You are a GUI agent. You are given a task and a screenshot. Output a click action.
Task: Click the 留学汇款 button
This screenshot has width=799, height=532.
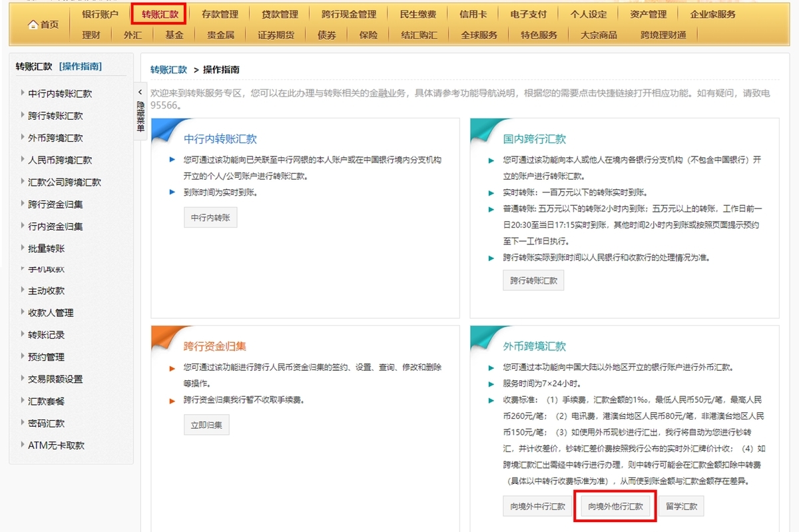point(680,506)
